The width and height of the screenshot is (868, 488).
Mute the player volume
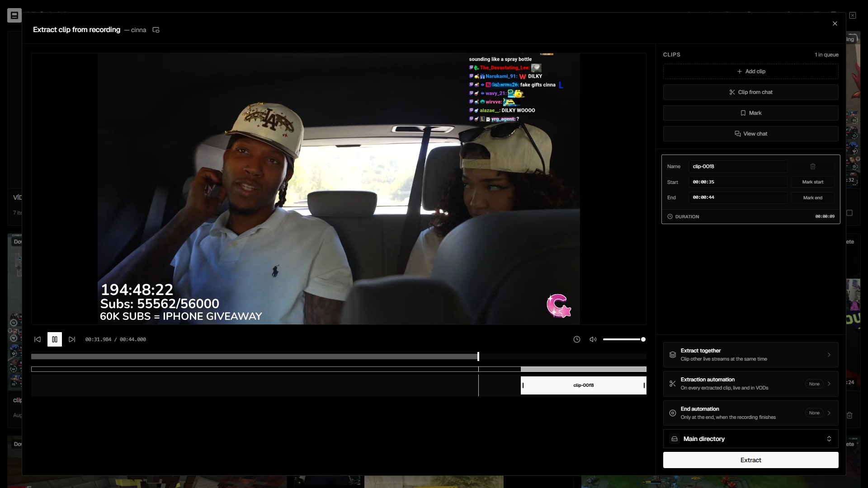593,339
